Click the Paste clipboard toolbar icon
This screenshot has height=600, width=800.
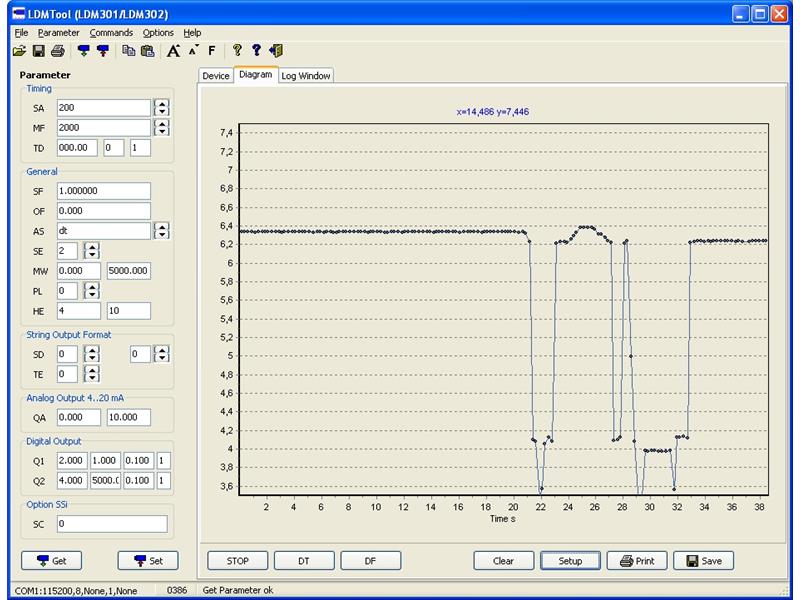coord(147,51)
